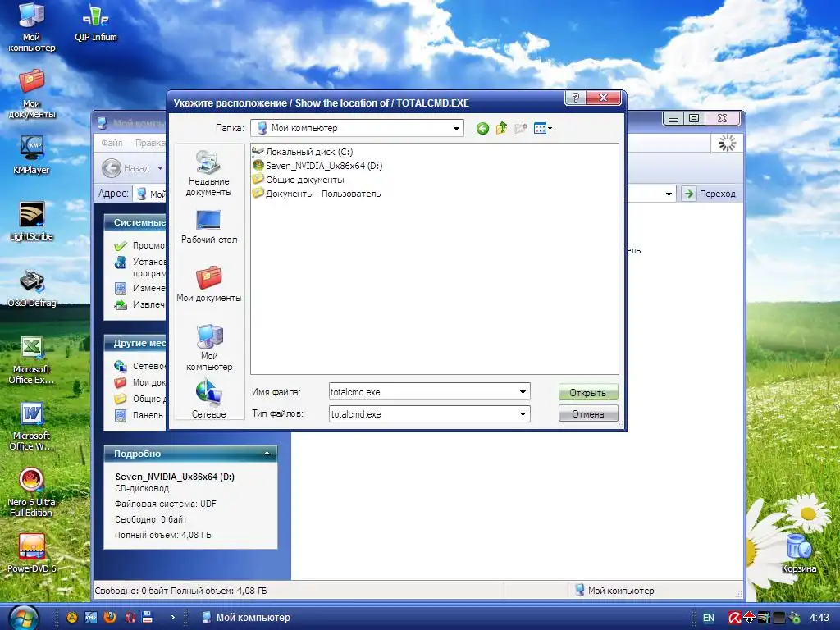Click Назад button in Explorer window
The width and height of the screenshot is (840, 630).
pos(126,168)
